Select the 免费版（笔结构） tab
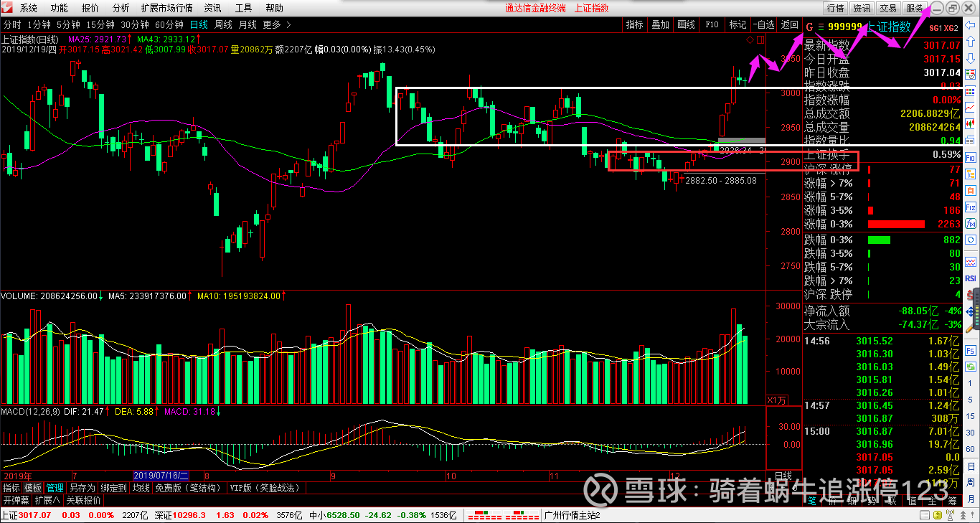The width and height of the screenshot is (980, 523). tap(189, 488)
